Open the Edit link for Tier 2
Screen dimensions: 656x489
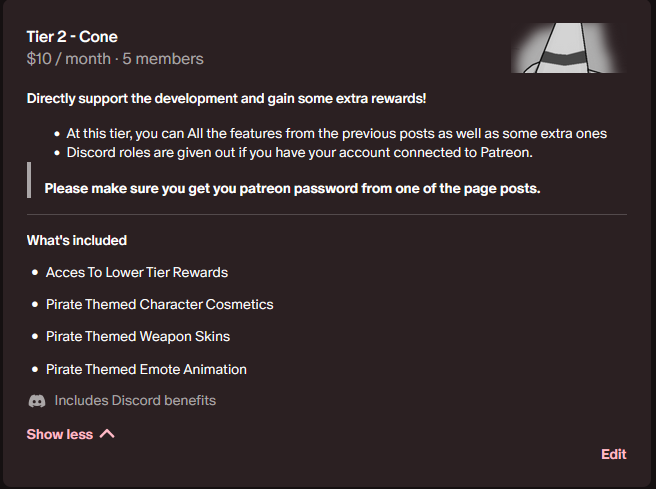(x=614, y=454)
